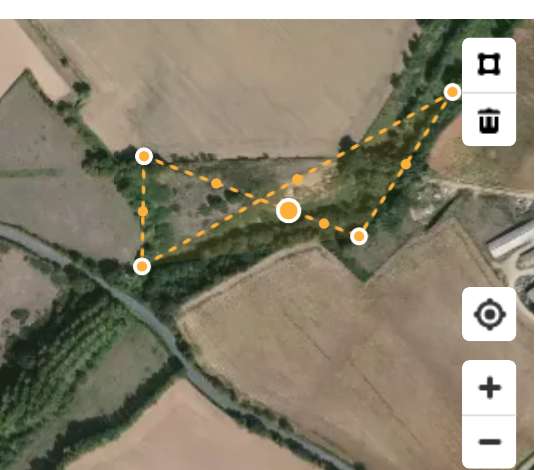Center map on my current location
The width and height of the screenshot is (536, 470).
point(489,314)
